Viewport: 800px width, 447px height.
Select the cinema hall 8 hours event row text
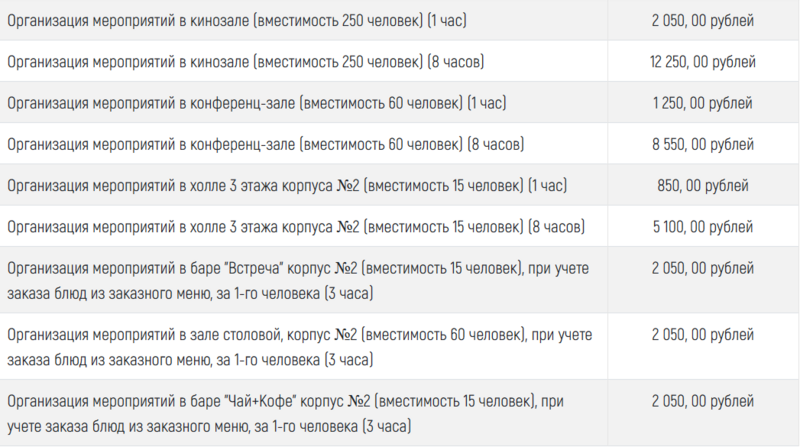point(245,62)
